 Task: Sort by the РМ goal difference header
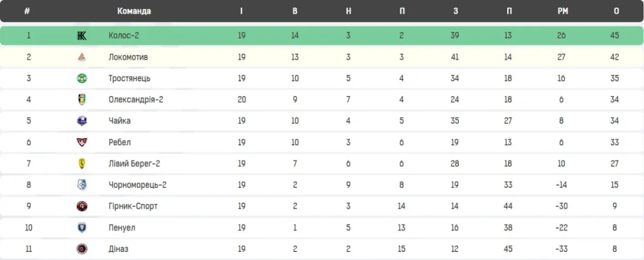click(562, 11)
